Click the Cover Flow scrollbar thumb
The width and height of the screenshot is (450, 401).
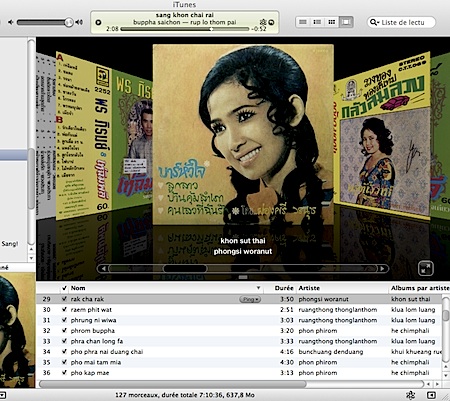pyautogui.click(x=185, y=268)
